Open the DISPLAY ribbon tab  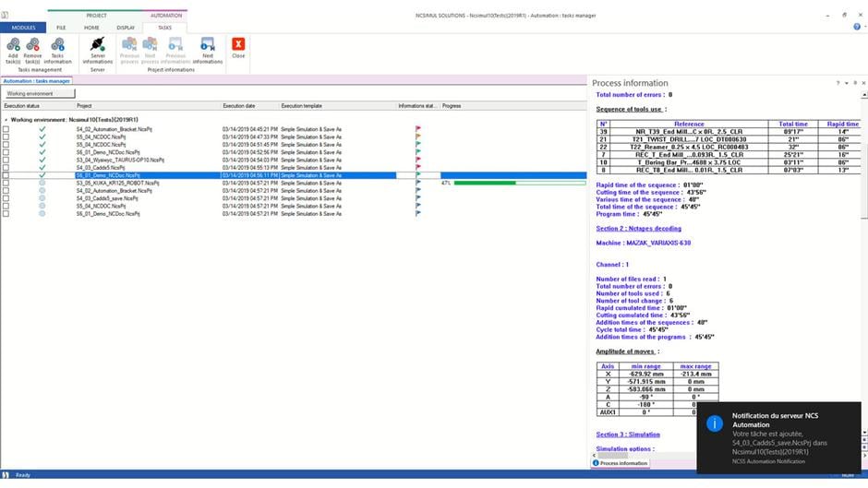(126, 28)
